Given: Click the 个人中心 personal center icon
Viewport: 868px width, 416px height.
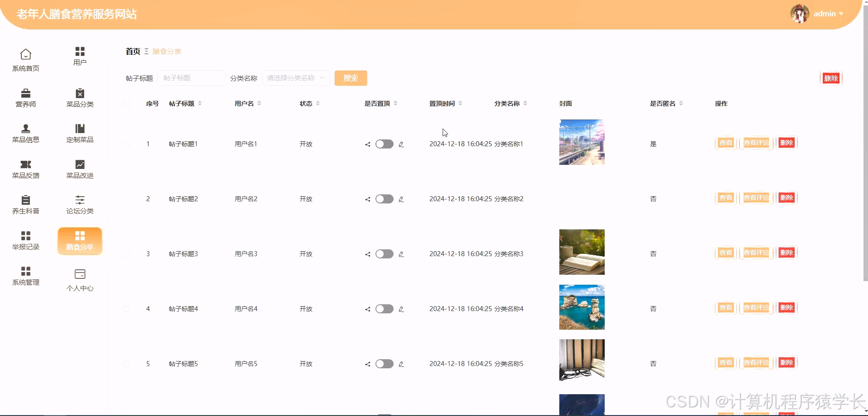Looking at the screenshot, I should tap(80, 273).
